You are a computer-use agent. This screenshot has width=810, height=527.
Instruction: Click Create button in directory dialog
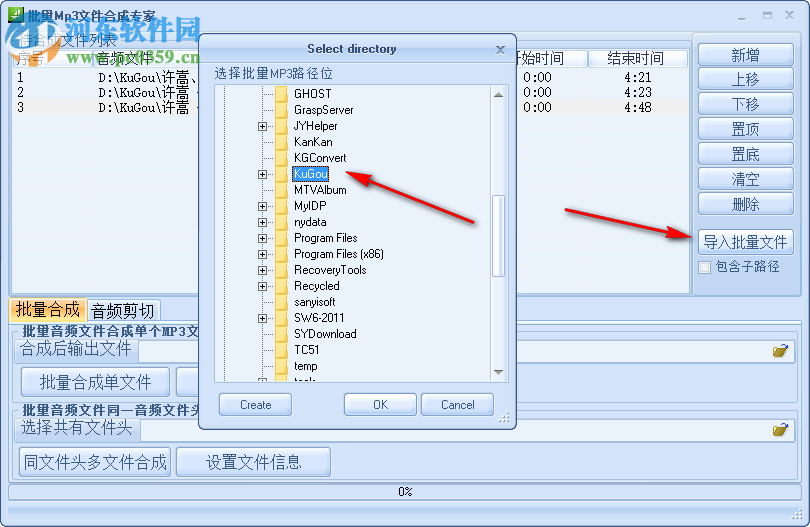[x=255, y=405]
